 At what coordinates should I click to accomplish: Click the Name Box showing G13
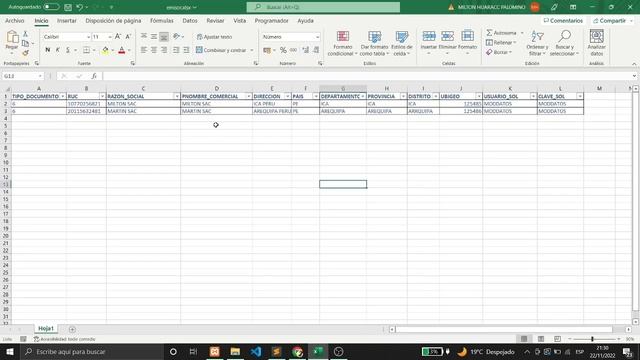[22, 76]
